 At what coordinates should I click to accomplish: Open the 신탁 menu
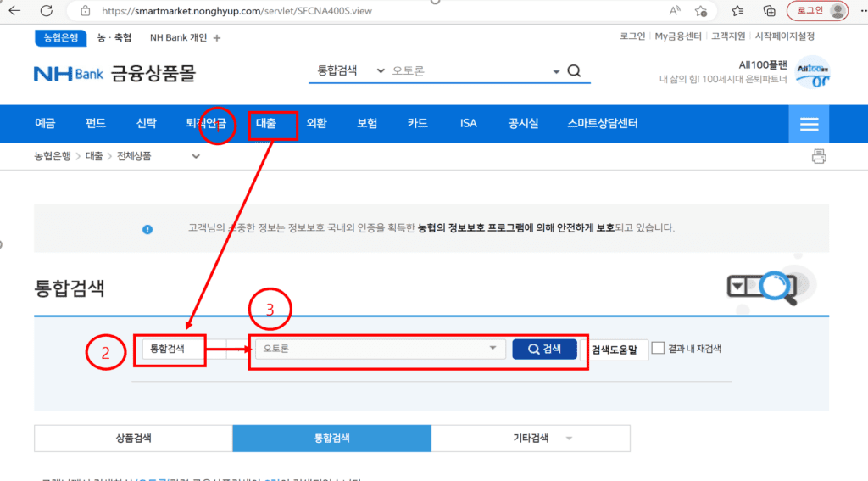click(x=146, y=123)
